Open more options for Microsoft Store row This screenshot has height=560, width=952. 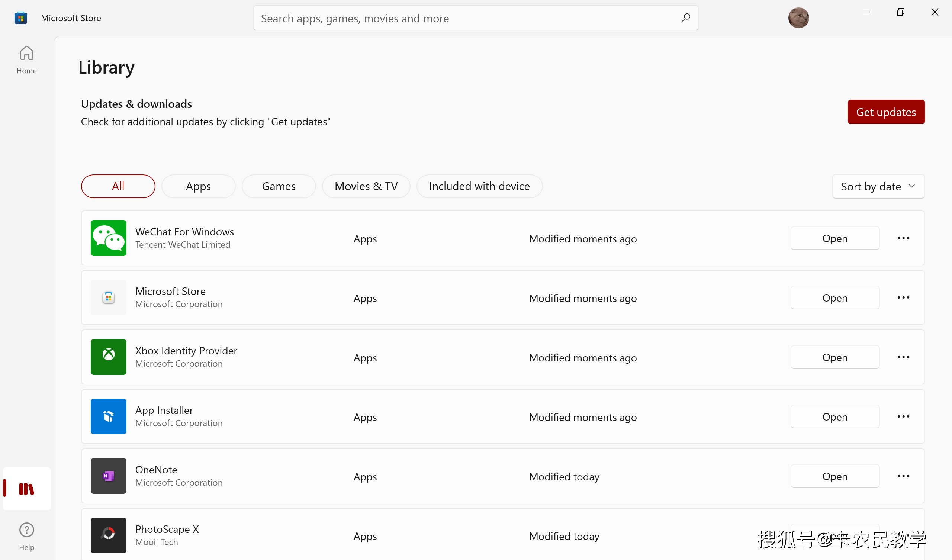[x=903, y=297]
